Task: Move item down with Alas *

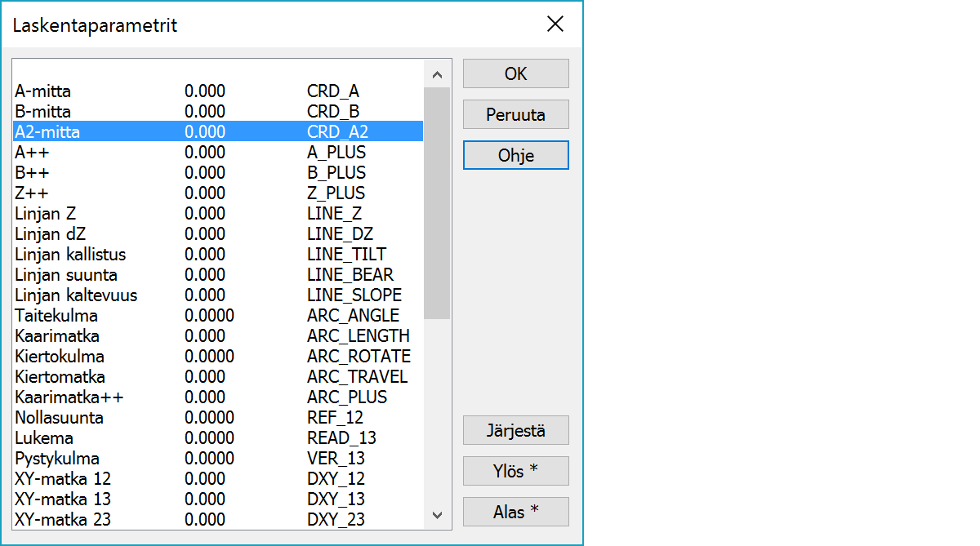Action: coord(515,512)
